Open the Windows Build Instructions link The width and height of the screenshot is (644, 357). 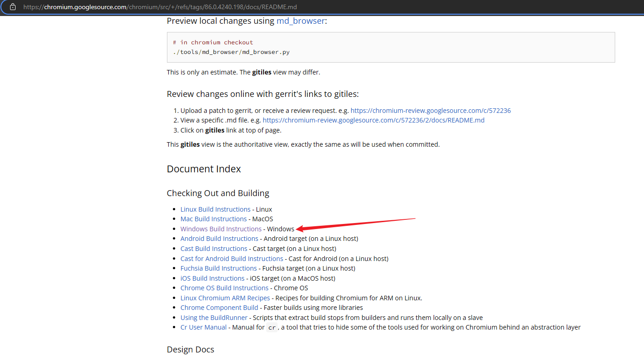[x=221, y=229]
